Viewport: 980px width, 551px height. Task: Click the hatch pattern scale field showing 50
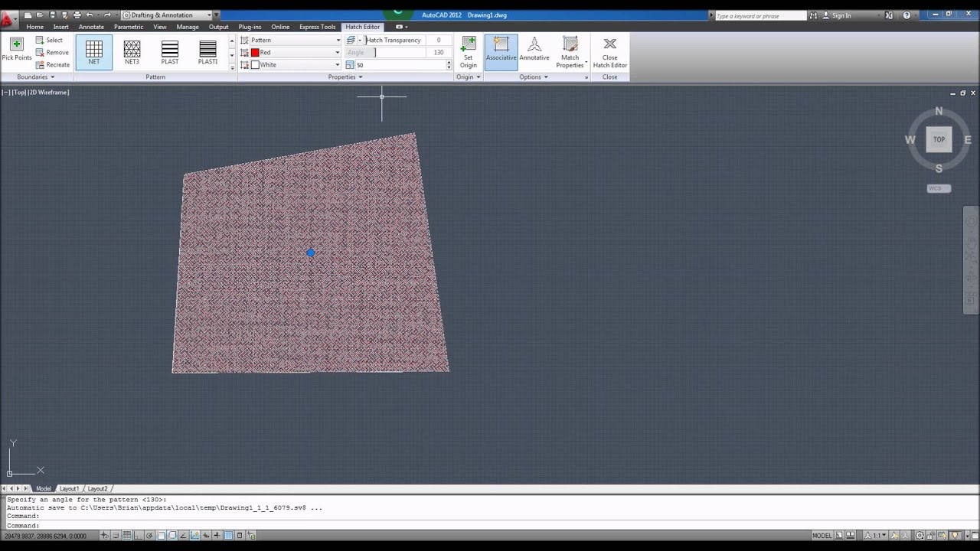pyautogui.click(x=399, y=64)
